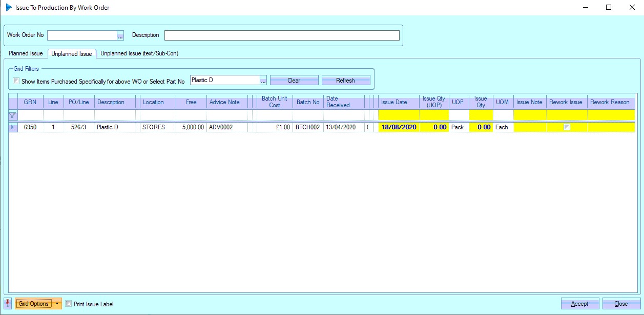This screenshot has height=315, width=644.
Task: Maximize the Issue To Production window
Action: coord(608,8)
